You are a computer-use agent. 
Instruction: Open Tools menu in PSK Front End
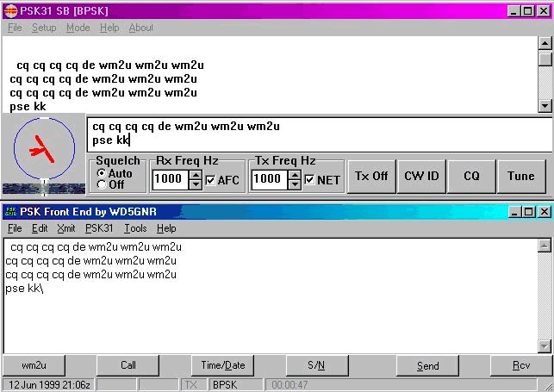click(x=135, y=228)
